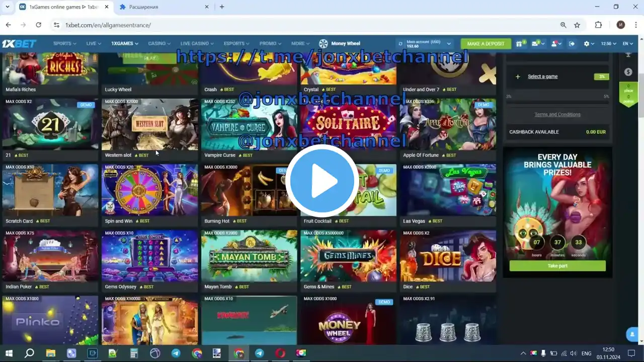
Task: Open the Chrome three-dot menu
Action: click(636, 25)
